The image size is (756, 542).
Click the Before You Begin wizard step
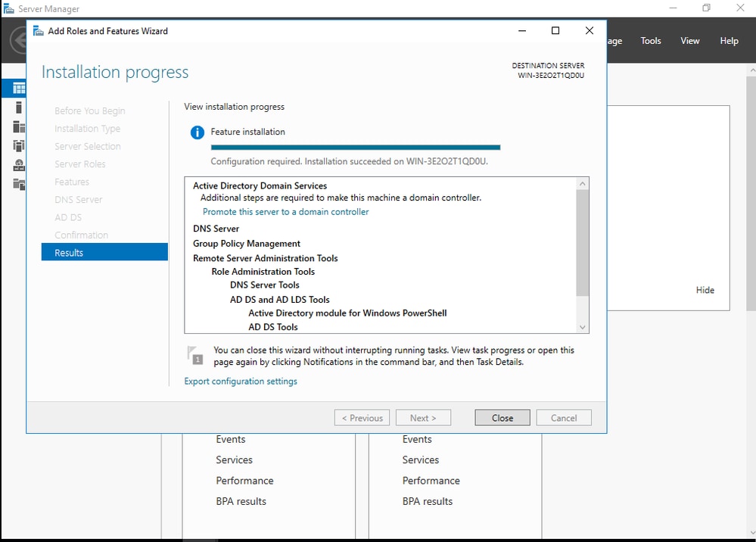pyautogui.click(x=90, y=111)
